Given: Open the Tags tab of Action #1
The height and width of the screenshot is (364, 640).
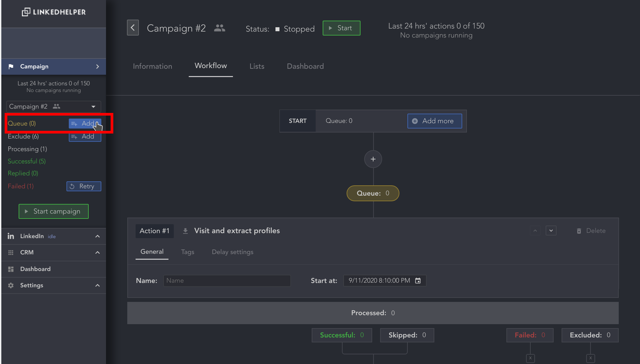Looking at the screenshot, I should [x=188, y=252].
